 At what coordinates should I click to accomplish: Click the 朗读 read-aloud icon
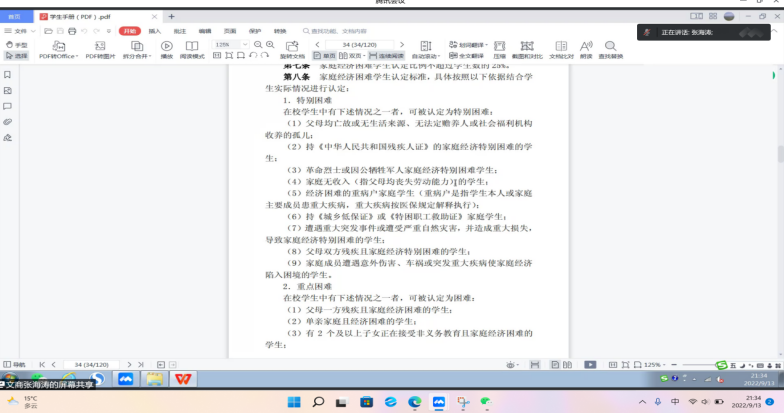(586, 47)
